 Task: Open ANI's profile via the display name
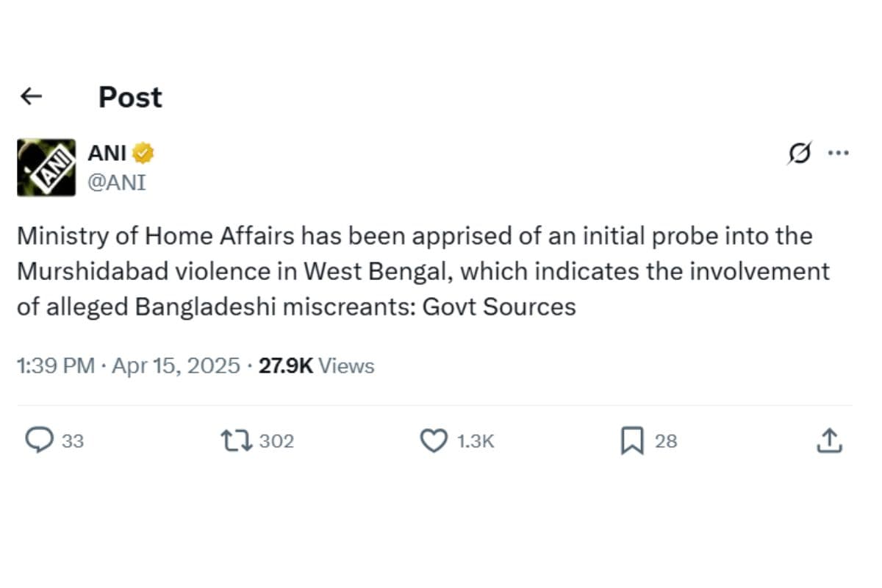pyautogui.click(x=107, y=152)
